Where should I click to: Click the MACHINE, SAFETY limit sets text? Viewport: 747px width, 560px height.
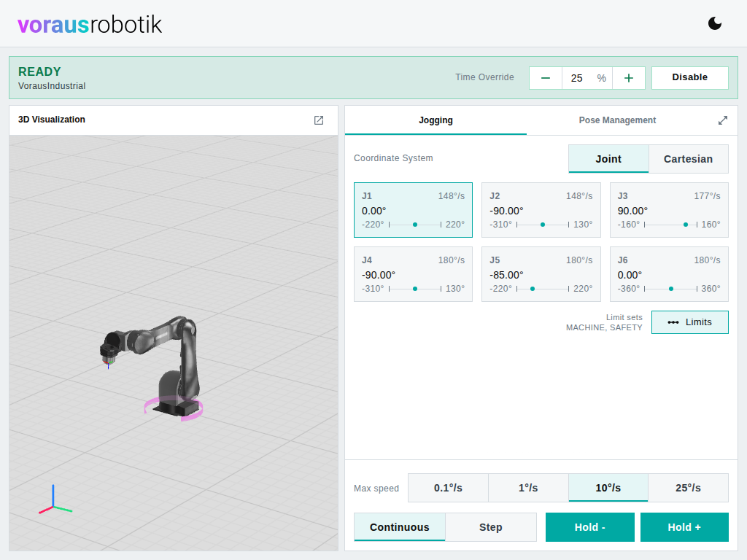click(603, 327)
